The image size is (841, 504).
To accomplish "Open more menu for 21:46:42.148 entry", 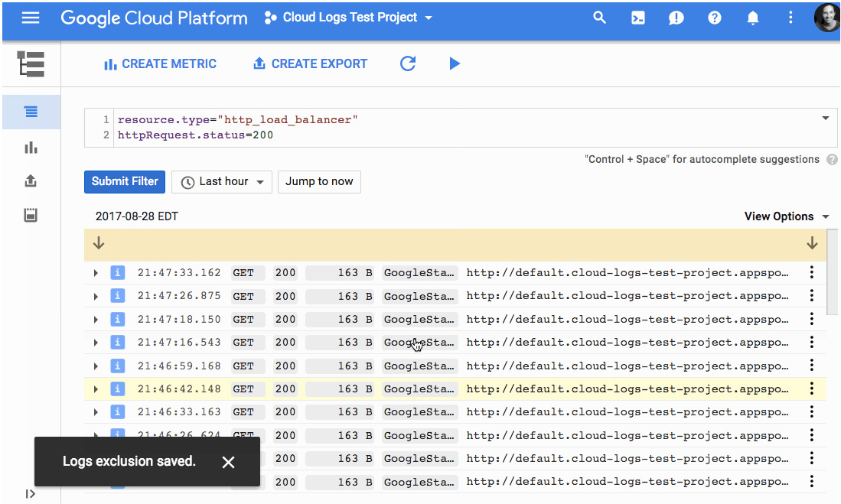I will tap(811, 389).
